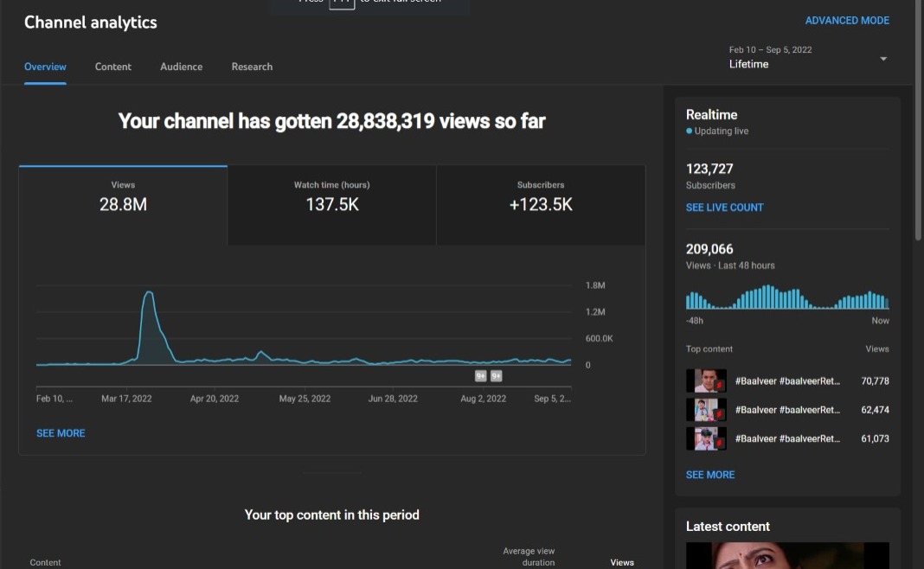Select the Watch time (hours) card
This screenshot has height=569, width=924.
pyautogui.click(x=331, y=205)
